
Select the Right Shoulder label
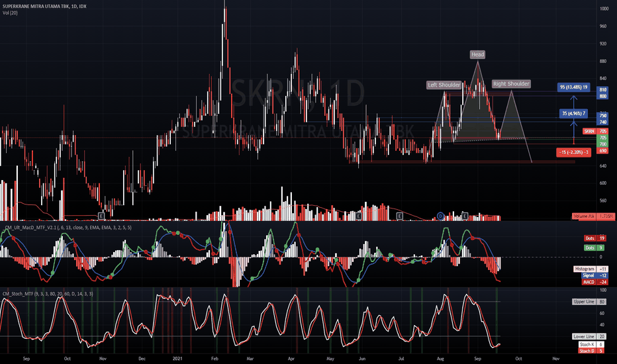click(x=511, y=84)
